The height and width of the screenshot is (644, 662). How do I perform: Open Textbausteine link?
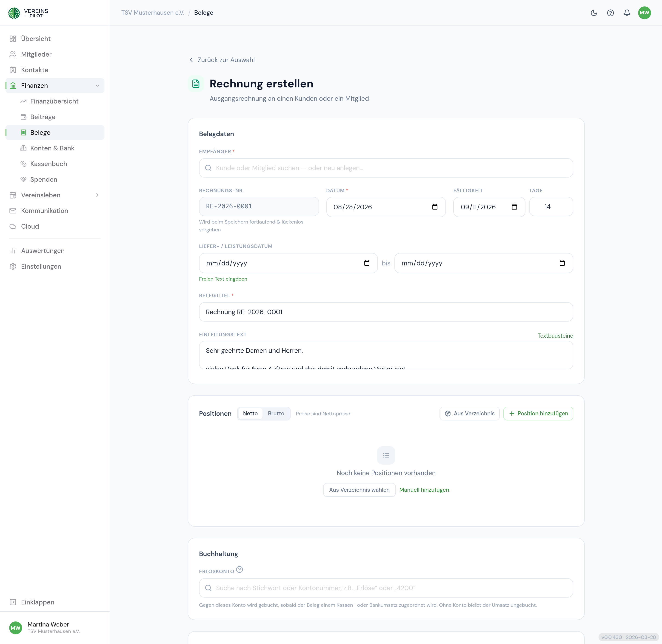point(555,336)
